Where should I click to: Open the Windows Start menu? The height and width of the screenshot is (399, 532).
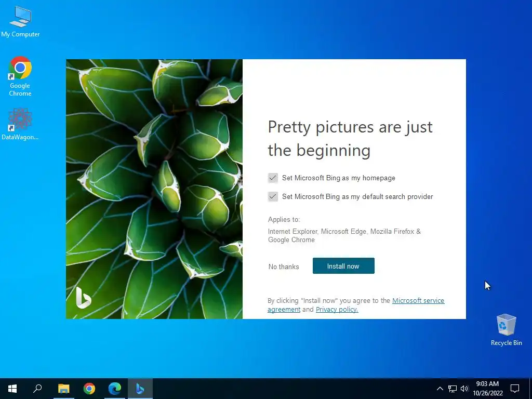tap(12, 389)
